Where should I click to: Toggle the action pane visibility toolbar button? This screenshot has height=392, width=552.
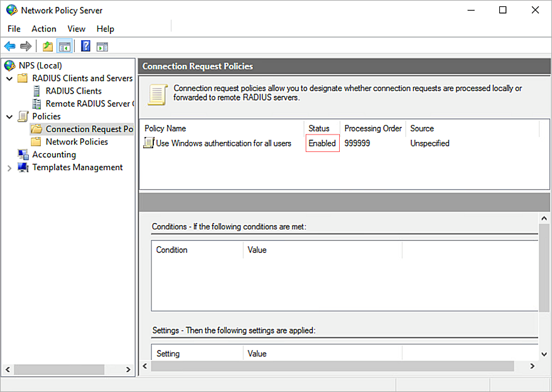pyautogui.click(x=102, y=45)
